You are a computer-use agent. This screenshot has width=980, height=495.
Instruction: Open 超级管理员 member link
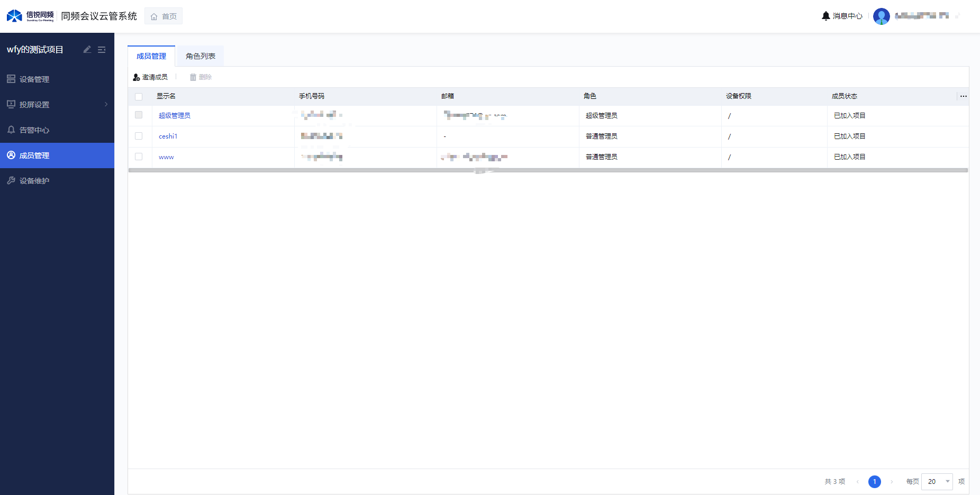pyautogui.click(x=175, y=116)
